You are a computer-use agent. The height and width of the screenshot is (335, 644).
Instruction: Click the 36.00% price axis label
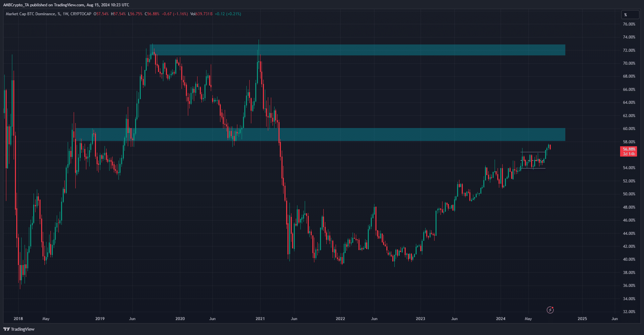[x=629, y=286]
